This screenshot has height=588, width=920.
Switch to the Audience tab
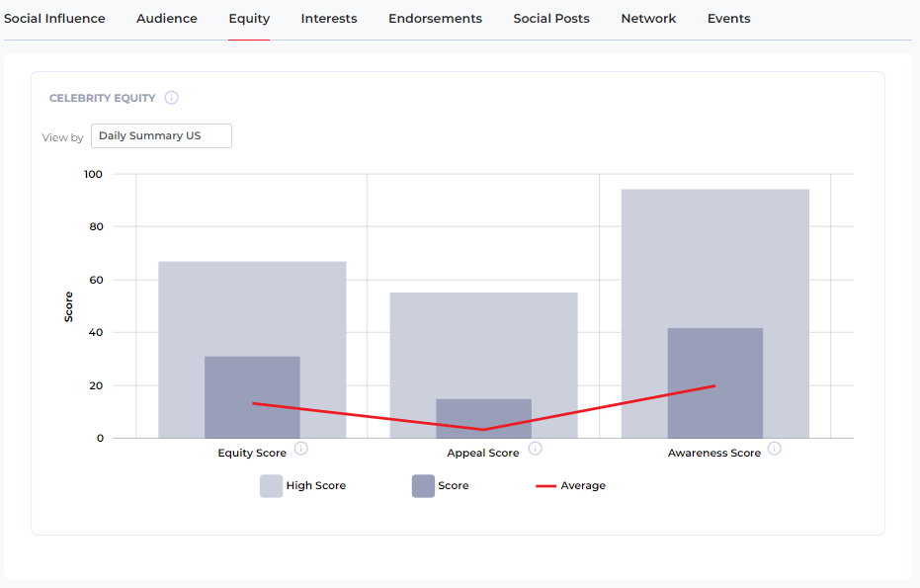pyautogui.click(x=166, y=18)
